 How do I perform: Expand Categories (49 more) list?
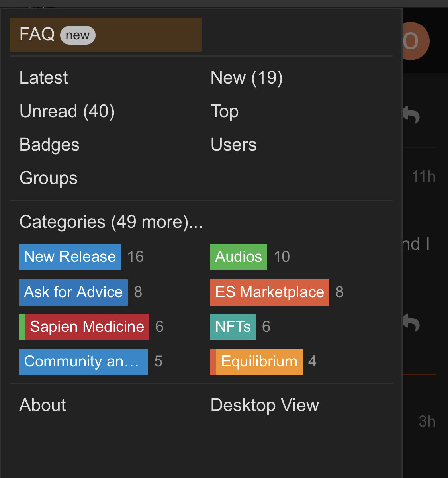coord(111,222)
